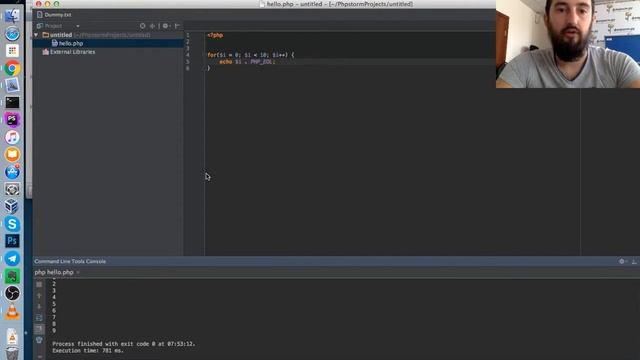
Task: Open OBS from the dock
Action: coord(12,293)
